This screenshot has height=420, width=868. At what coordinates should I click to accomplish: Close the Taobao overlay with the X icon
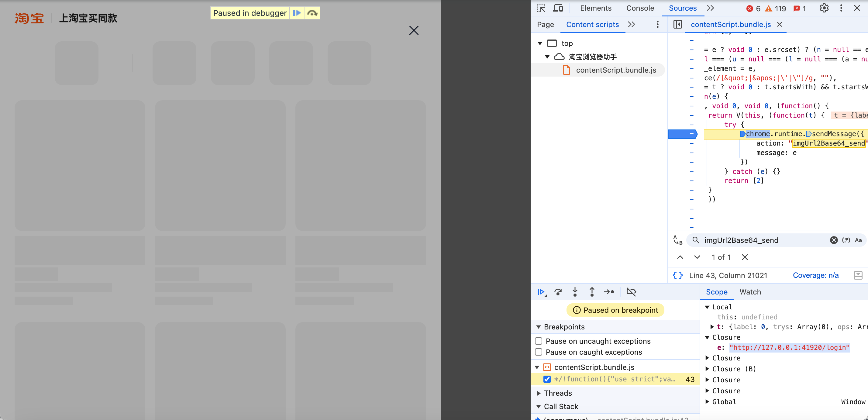(414, 30)
